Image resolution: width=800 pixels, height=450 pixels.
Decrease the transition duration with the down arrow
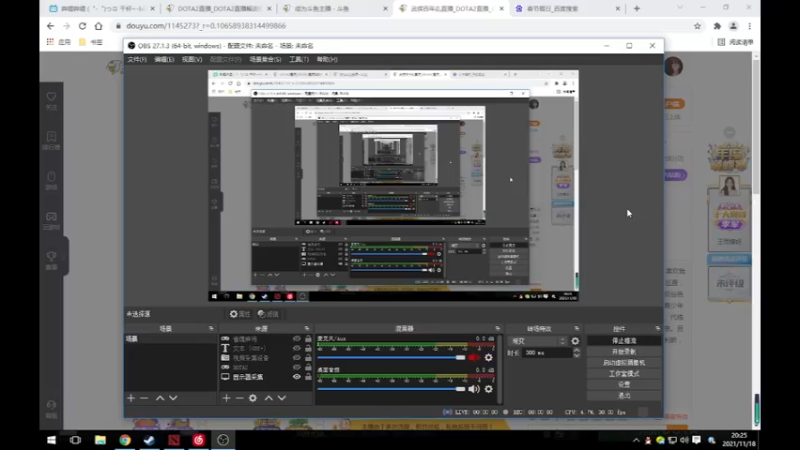[x=577, y=355]
